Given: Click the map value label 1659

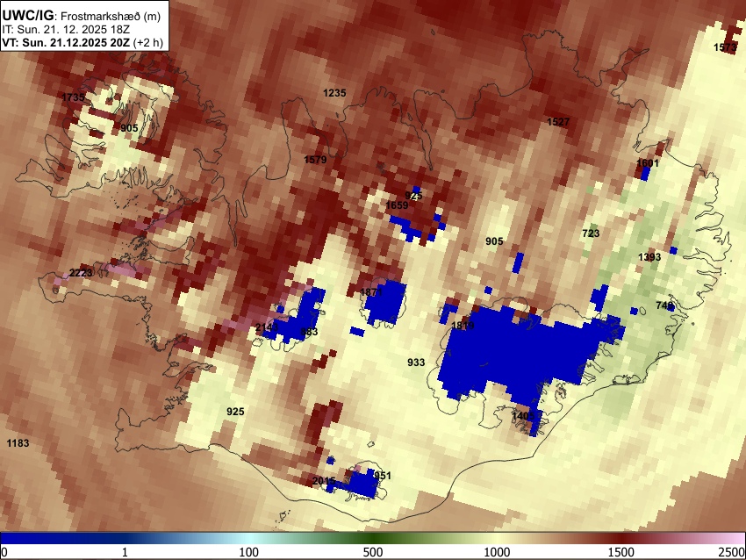Looking at the screenshot, I should (x=397, y=205).
